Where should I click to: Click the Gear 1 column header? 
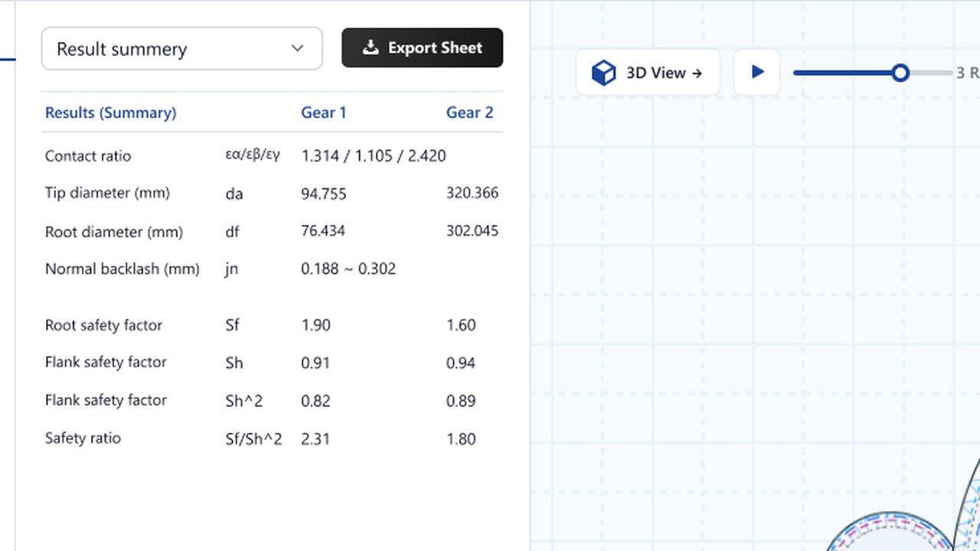coord(323,112)
